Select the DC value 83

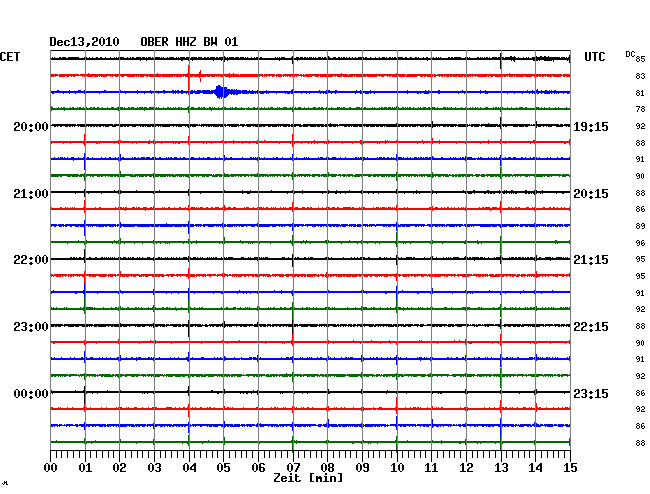tap(640, 76)
